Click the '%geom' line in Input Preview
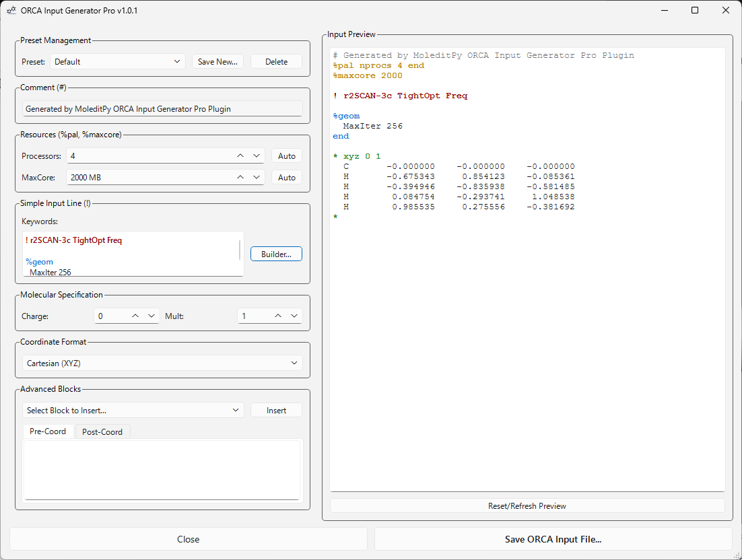 click(x=346, y=116)
